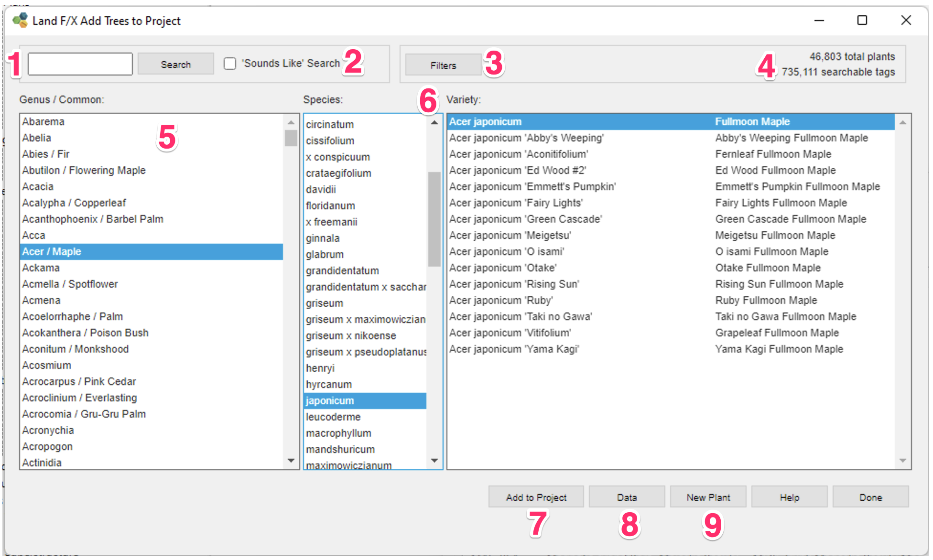The image size is (933, 560).
Task: Choose Abutilon / Flowering Maple
Action: [152, 171]
